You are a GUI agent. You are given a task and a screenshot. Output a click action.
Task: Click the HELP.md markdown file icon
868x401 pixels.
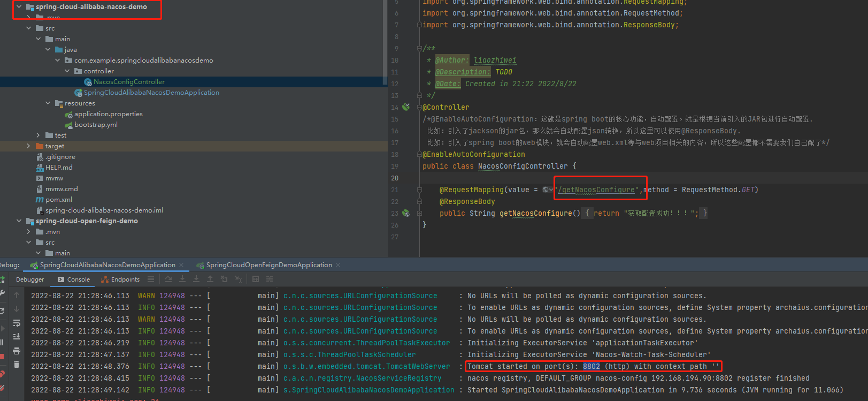click(x=40, y=168)
